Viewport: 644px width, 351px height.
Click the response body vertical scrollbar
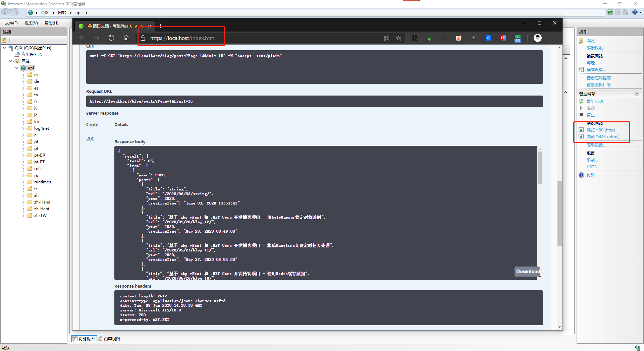540,168
